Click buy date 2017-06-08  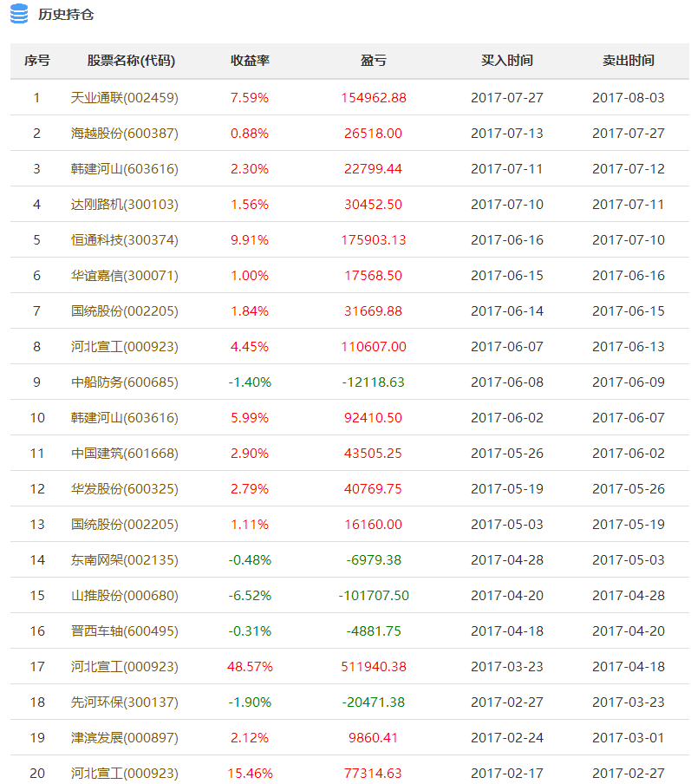click(x=506, y=382)
